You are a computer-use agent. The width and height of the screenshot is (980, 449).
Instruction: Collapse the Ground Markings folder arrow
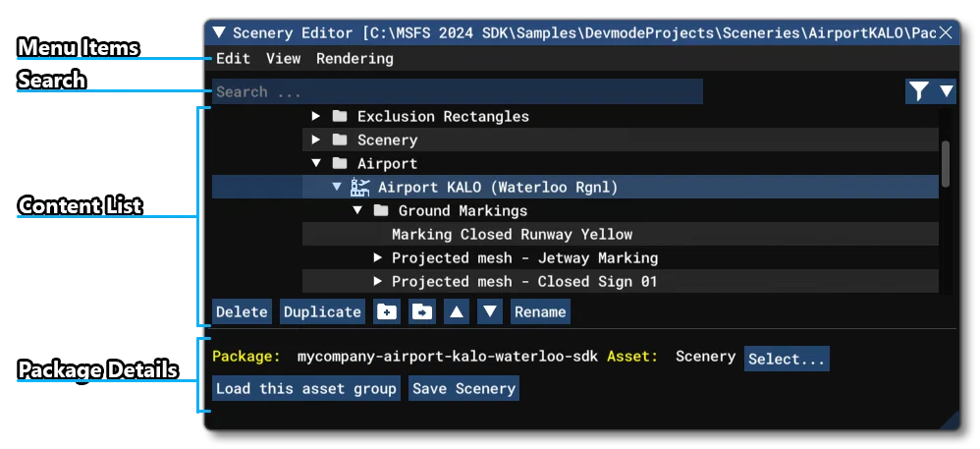357,210
